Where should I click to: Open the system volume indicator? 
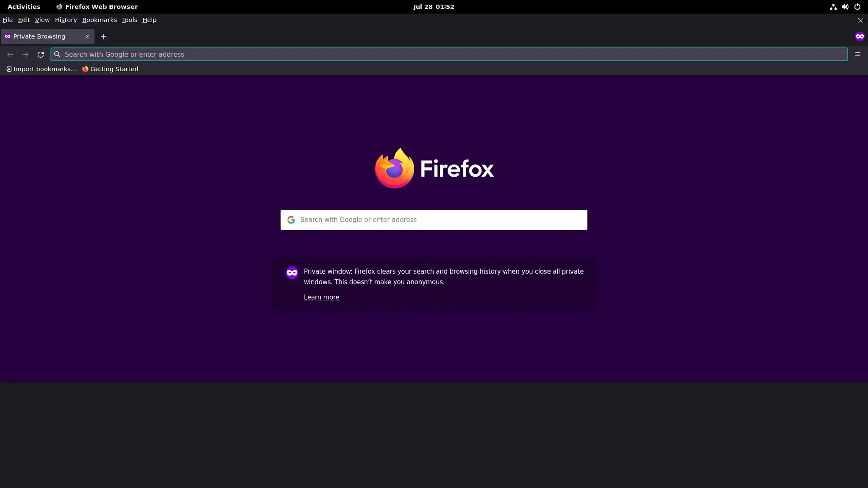click(845, 7)
